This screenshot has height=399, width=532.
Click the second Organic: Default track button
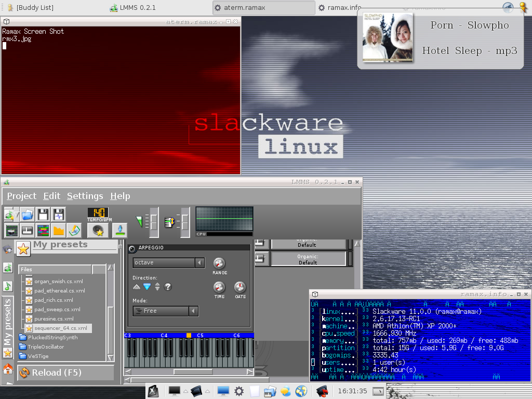point(308,259)
